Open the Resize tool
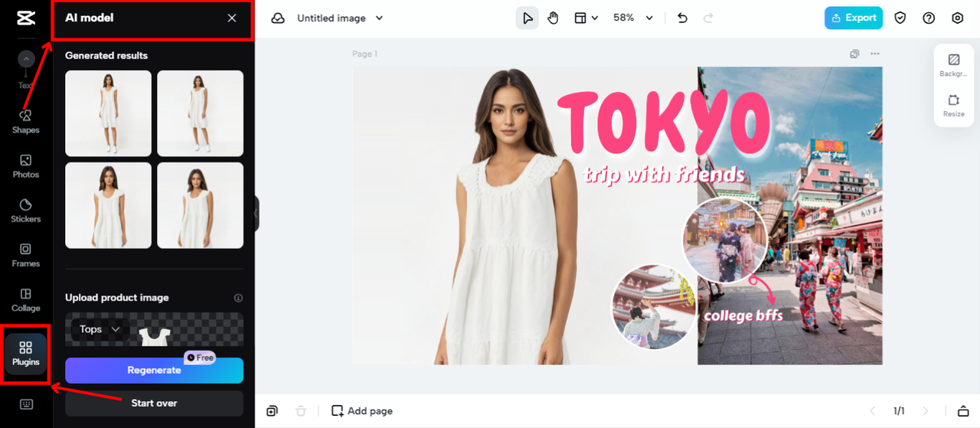 [953, 105]
